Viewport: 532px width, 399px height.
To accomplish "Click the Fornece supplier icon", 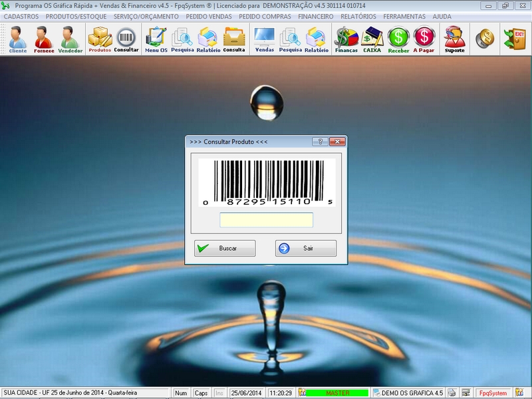I will (x=43, y=39).
